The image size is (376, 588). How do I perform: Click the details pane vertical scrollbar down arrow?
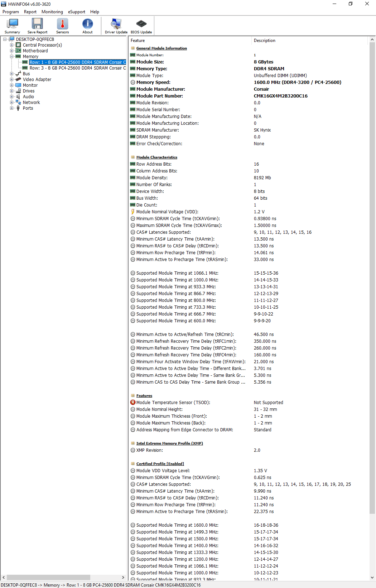[372, 578]
